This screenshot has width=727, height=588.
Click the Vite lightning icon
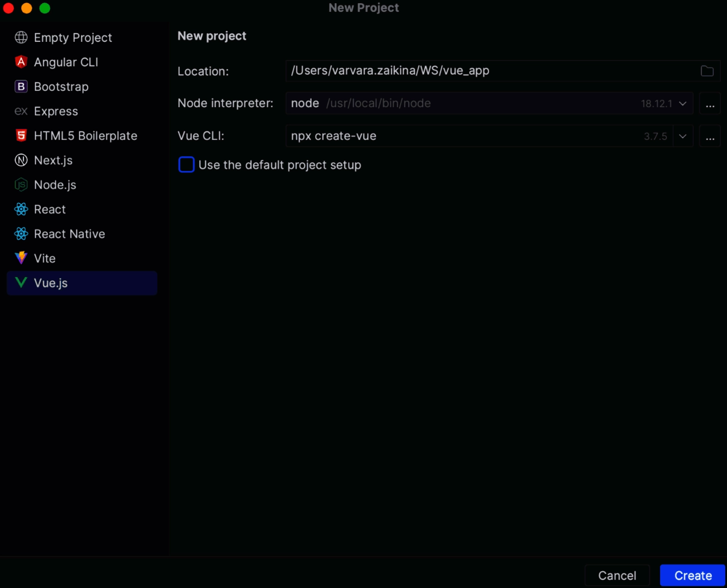21,258
